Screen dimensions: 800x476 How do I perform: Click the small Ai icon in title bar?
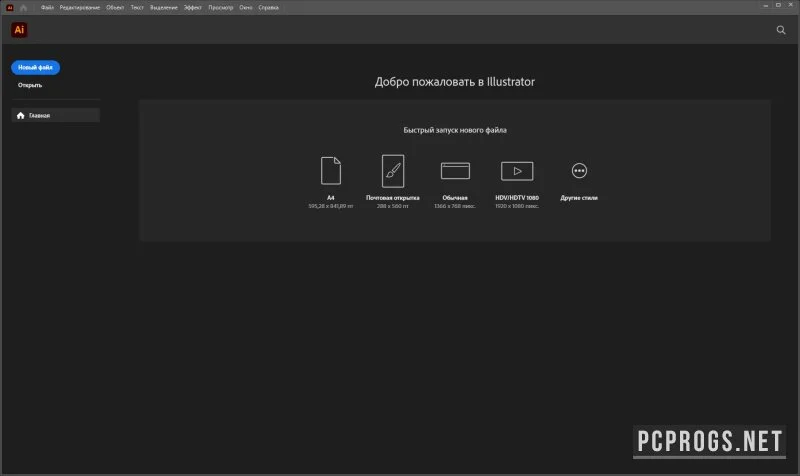[10, 8]
